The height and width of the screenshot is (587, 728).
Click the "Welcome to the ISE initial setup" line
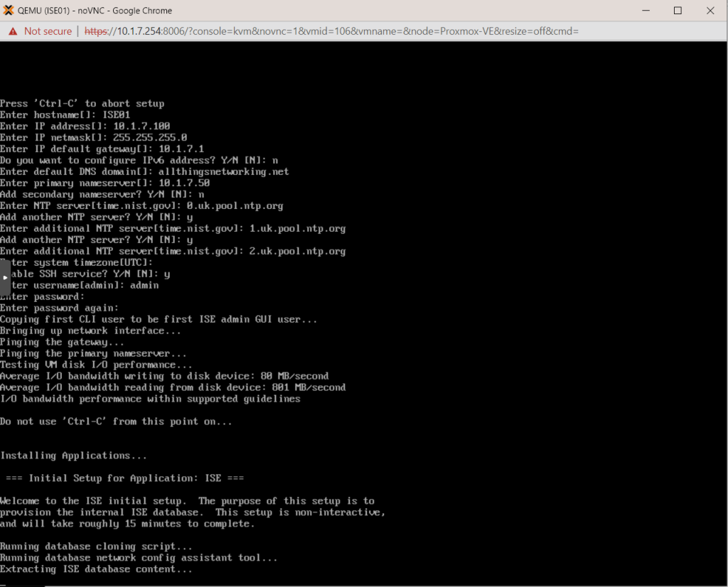(x=187, y=501)
